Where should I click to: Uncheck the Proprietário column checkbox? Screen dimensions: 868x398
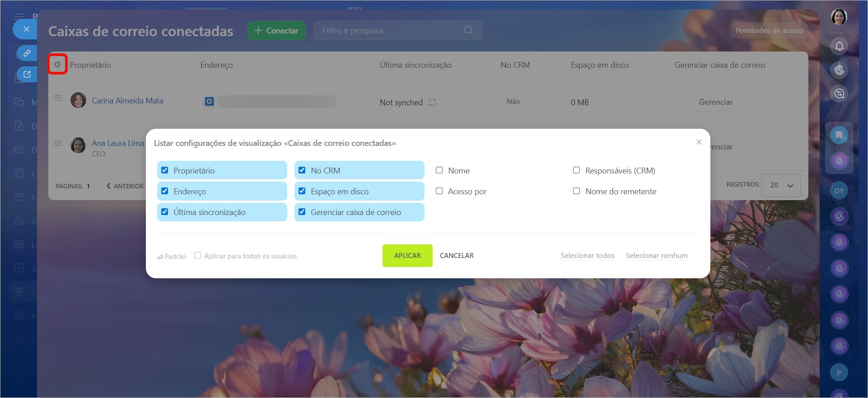165,170
